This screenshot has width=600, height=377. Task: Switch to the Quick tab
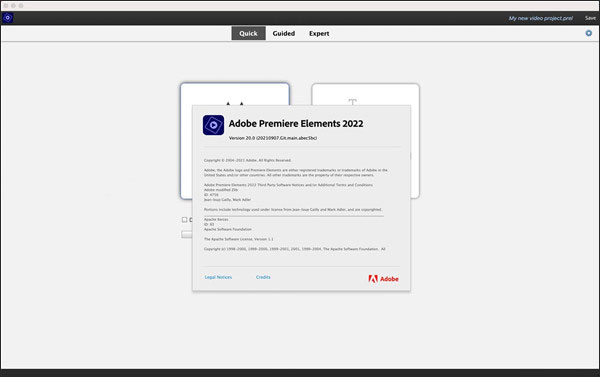(x=248, y=33)
